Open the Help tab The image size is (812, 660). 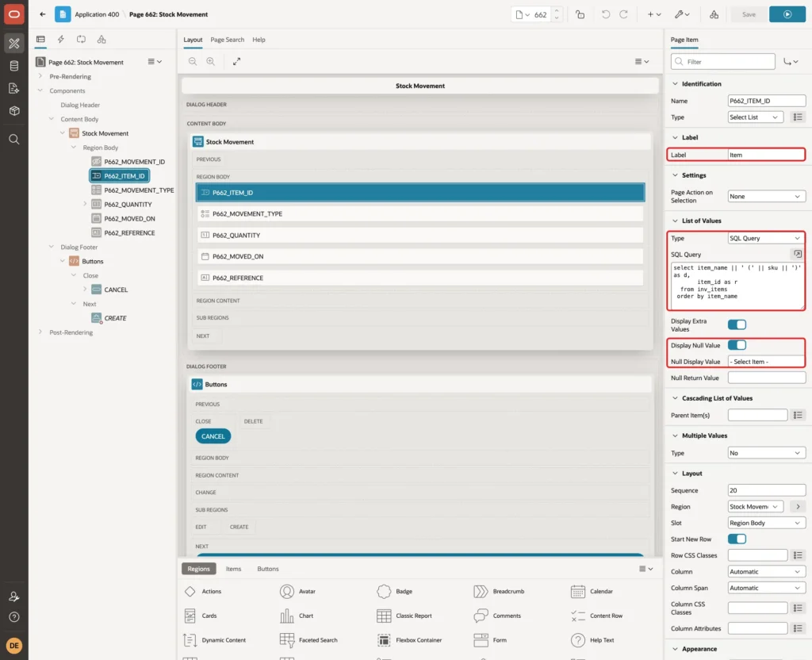(x=259, y=40)
